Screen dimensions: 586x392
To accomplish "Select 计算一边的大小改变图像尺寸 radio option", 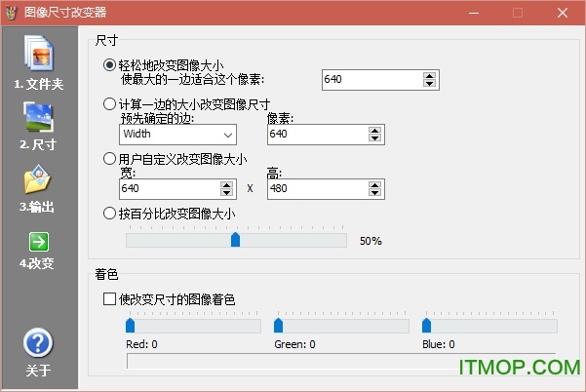I will click(109, 104).
